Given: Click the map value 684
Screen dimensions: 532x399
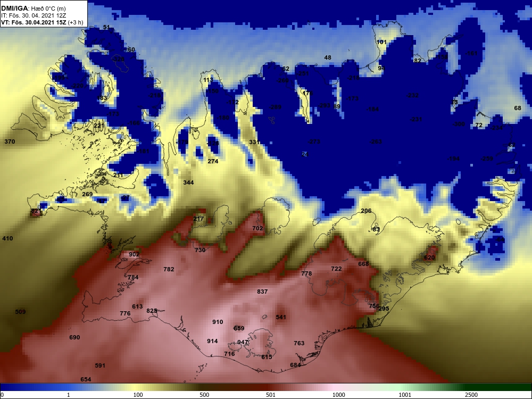Looking at the screenshot, I should (x=295, y=365).
